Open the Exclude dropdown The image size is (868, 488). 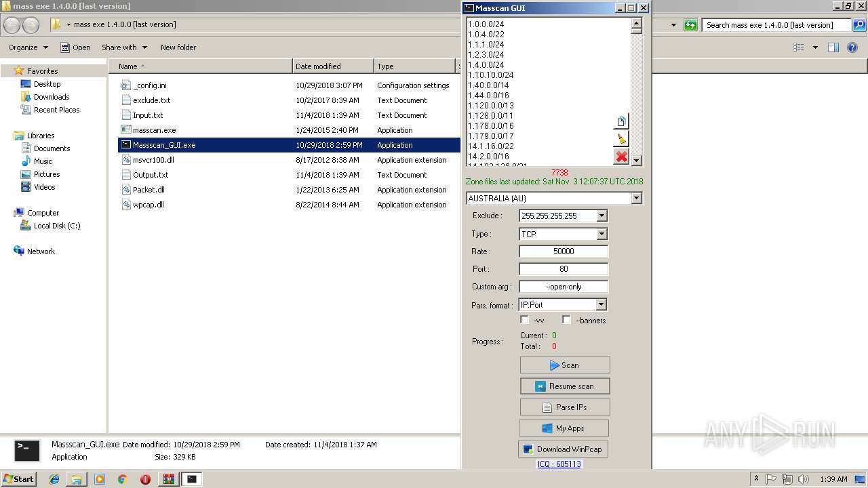click(601, 216)
